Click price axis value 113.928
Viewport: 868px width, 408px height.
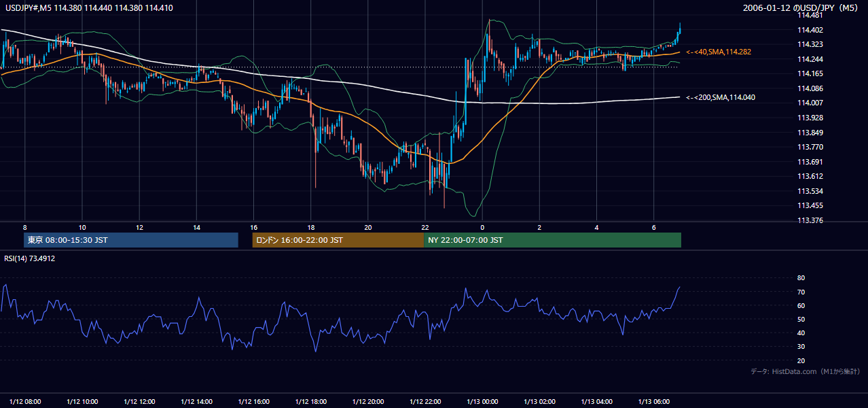(x=810, y=118)
